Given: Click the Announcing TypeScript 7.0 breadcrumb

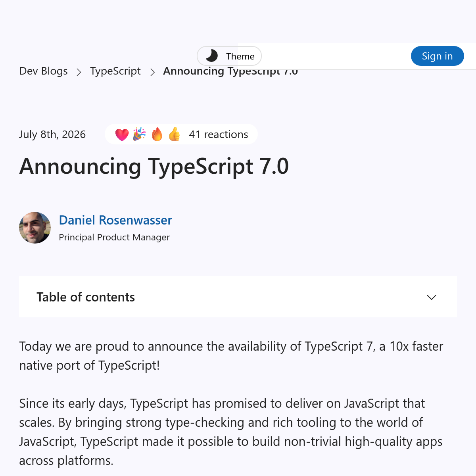Looking at the screenshot, I should coord(230,71).
